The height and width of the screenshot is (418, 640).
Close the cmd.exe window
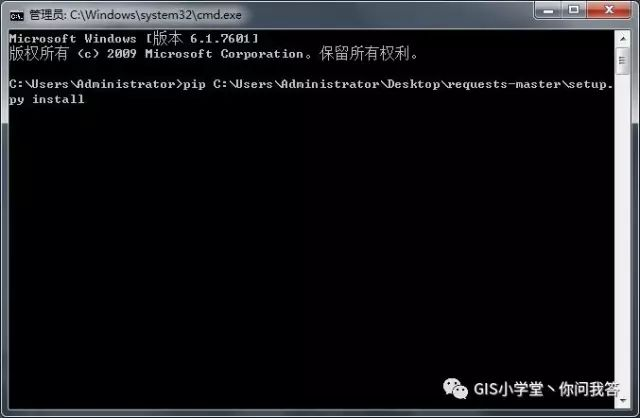click(x=609, y=10)
